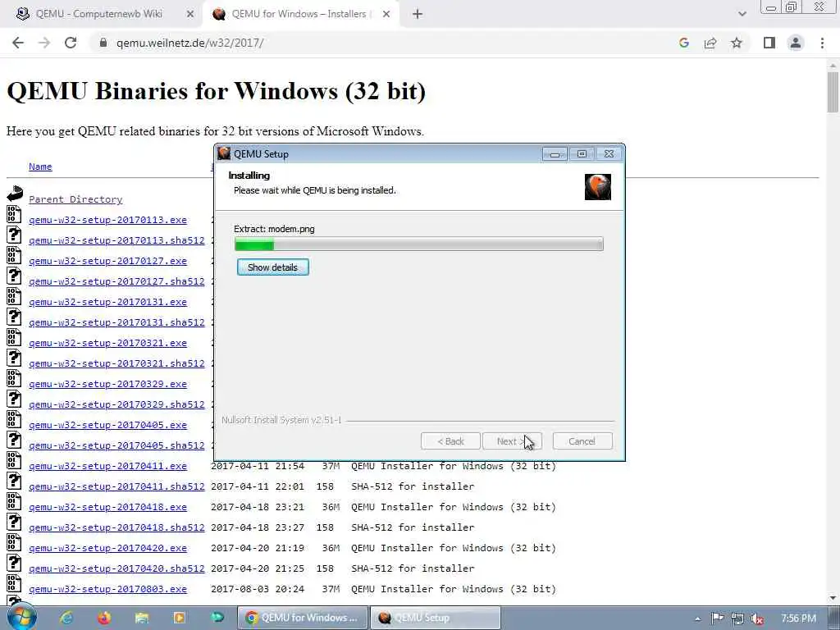Click the QEMU logo in installer header
The height and width of the screenshot is (630, 840).
click(598, 187)
